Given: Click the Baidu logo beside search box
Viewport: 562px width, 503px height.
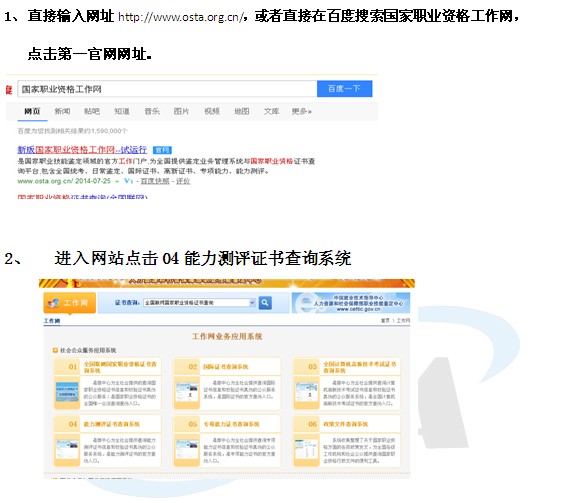Looking at the screenshot, I should click(x=9, y=90).
